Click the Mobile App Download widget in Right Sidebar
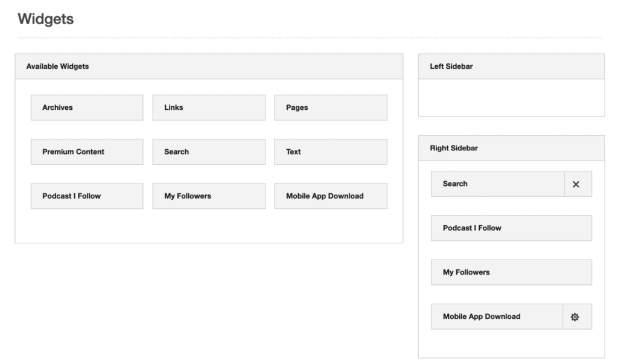Image resolution: width=618 pixels, height=364 pixels. [x=495, y=316]
